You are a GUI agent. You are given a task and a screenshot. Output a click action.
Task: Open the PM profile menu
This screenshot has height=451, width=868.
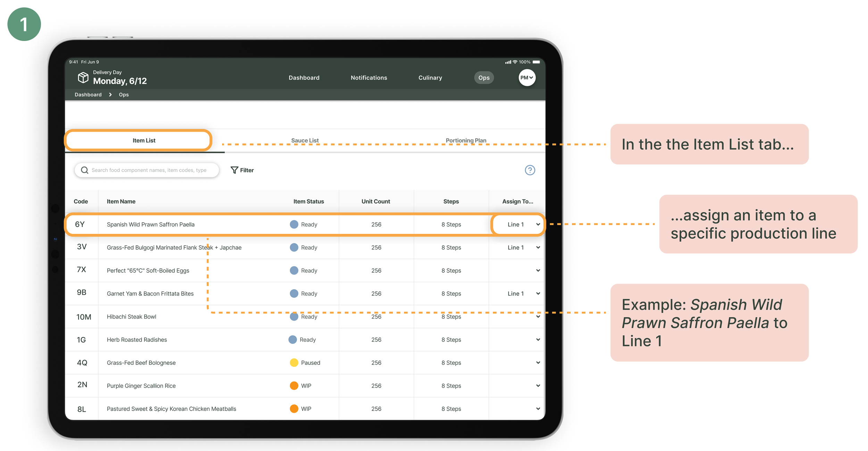(x=527, y=77)
